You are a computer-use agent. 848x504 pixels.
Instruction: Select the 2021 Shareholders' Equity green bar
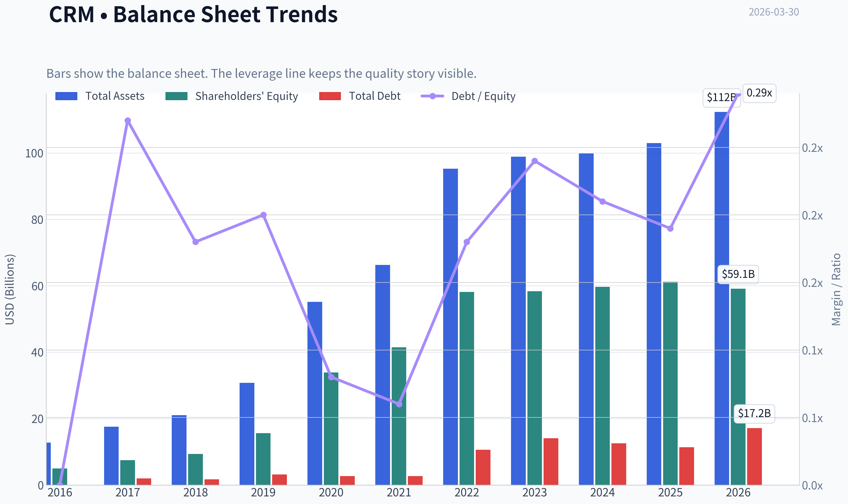tap(399, 416)
